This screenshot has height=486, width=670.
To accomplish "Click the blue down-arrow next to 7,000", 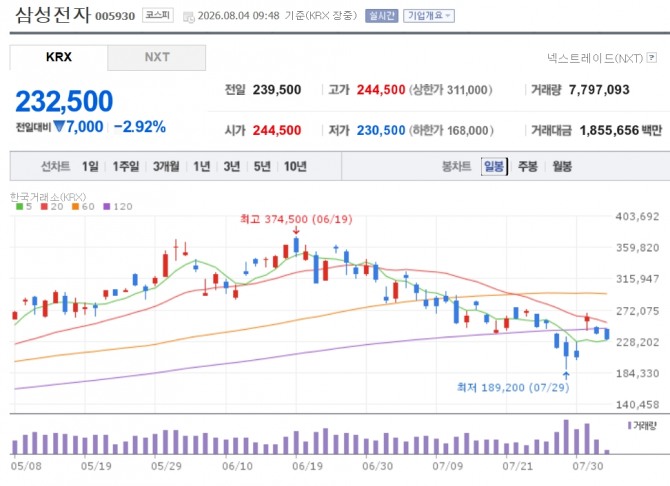I will [59, 127].
